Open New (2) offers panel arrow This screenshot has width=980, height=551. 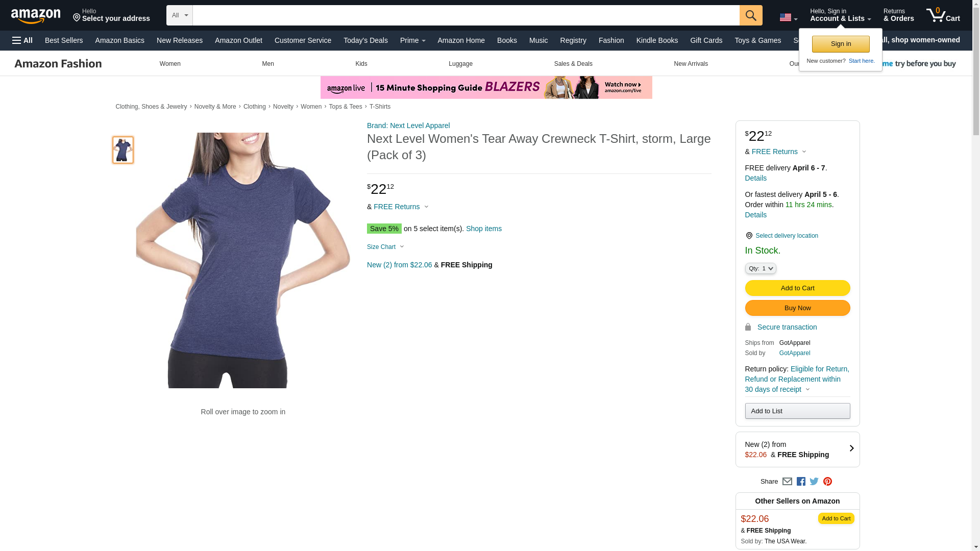[x=851, y=449]
